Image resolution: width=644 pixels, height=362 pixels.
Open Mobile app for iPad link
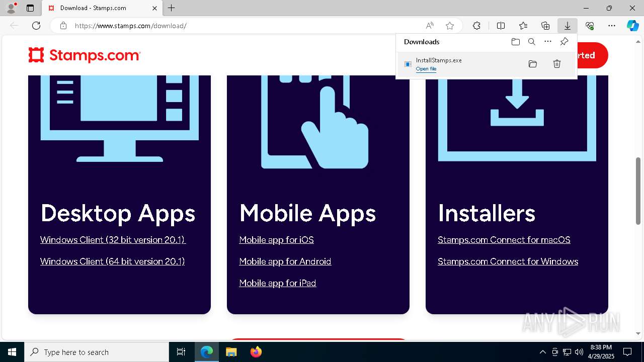pos(278,283)
